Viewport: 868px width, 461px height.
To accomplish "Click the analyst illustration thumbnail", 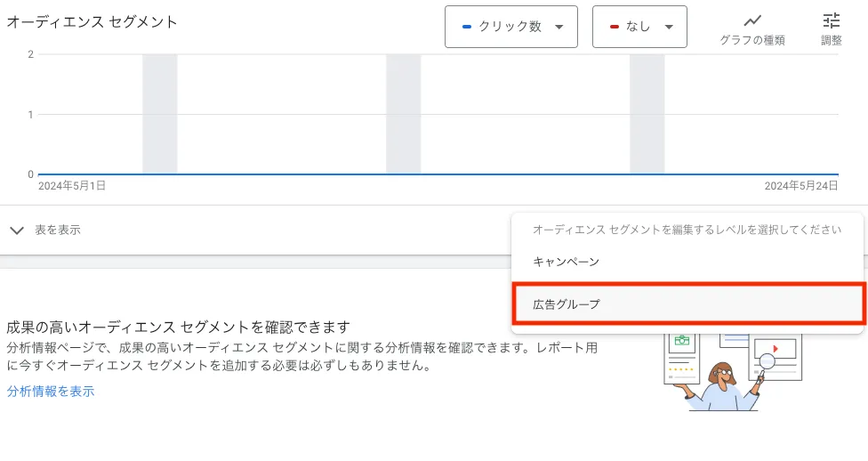I will coord(734,372).
